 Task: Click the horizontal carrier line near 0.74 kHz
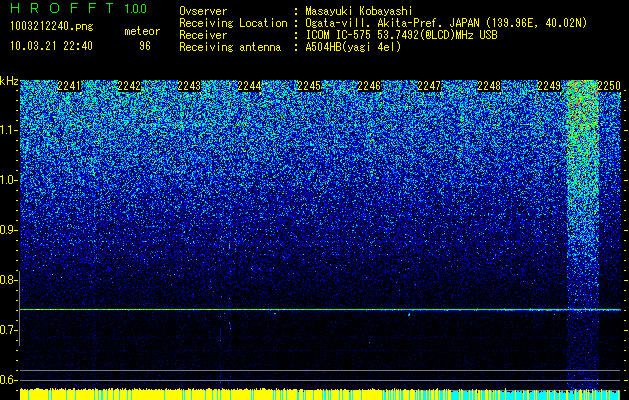320,309
